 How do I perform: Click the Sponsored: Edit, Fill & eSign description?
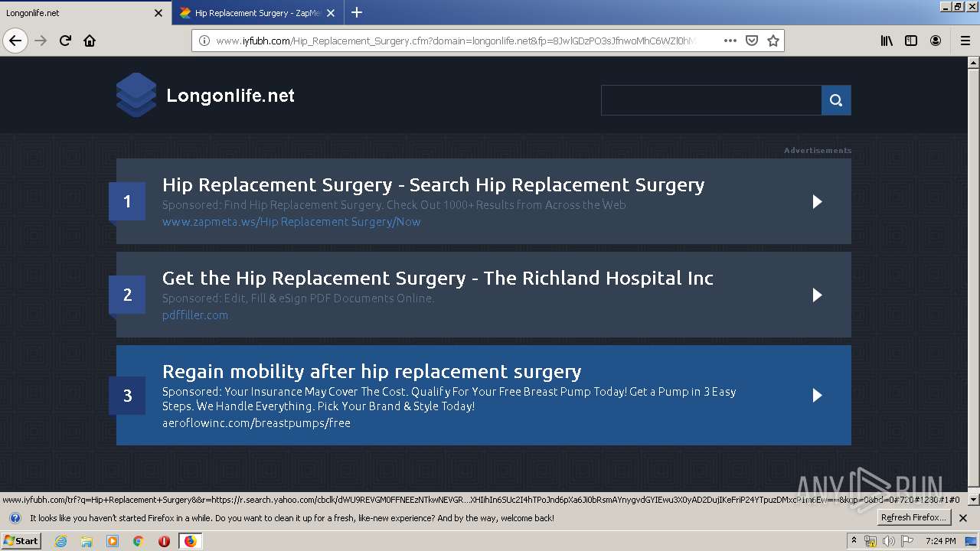coord(298,298)
